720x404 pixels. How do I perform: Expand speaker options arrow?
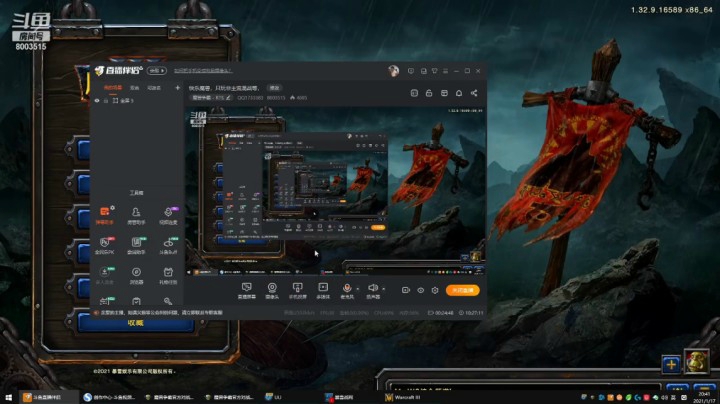coord(383,289)
